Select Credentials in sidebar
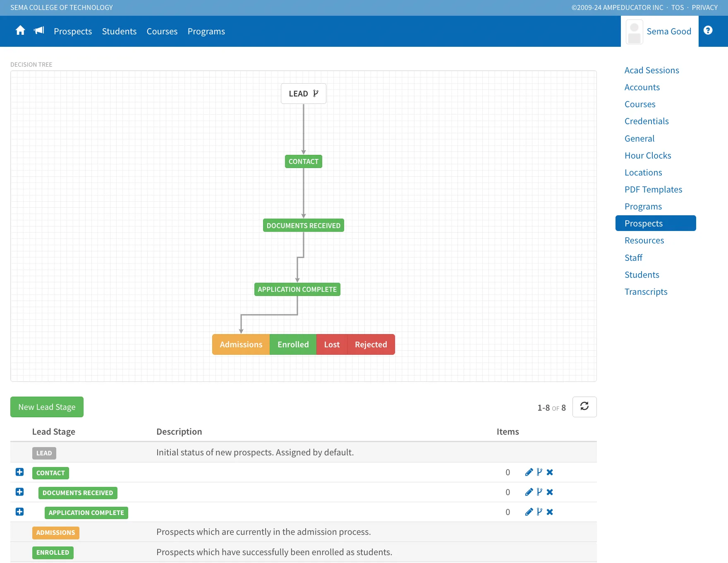 (x=647, y=121)
